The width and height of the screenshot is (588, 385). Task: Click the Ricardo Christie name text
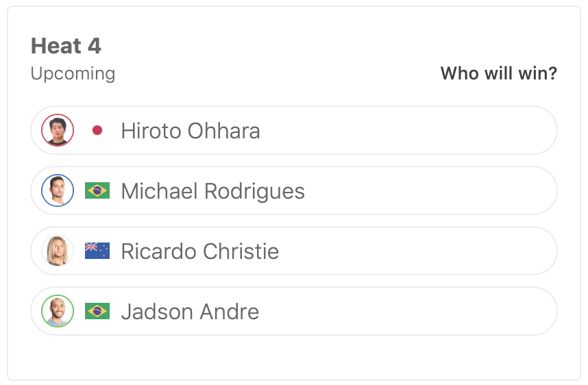point(200,251)
